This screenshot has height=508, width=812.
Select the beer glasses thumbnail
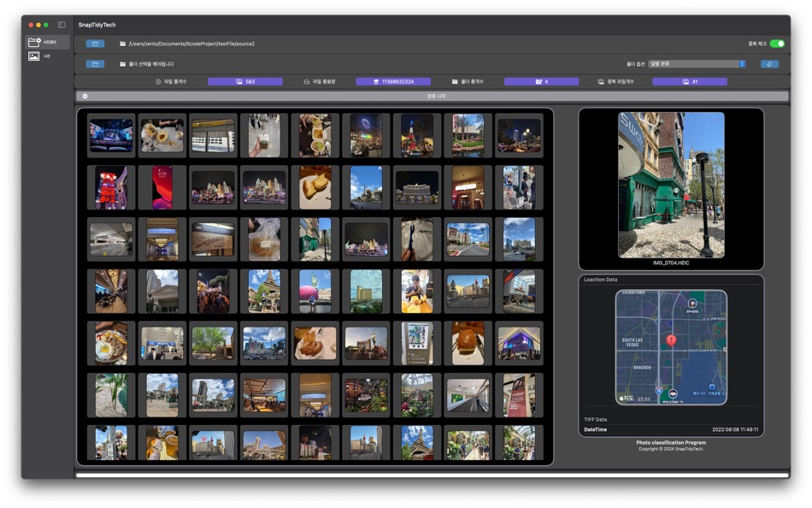click(x=162, y=443)
